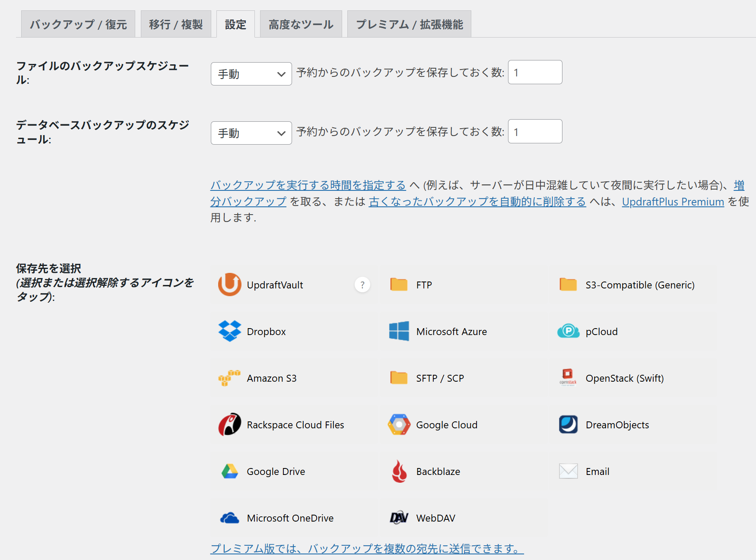
Task: Click the 増分バックアップ link
Action: pyautogui.click(x=248, y=202)
